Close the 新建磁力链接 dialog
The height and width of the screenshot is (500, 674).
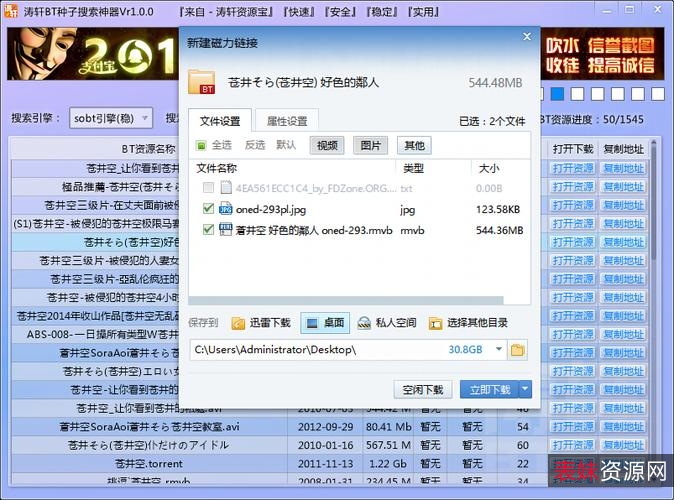[527, 37]
